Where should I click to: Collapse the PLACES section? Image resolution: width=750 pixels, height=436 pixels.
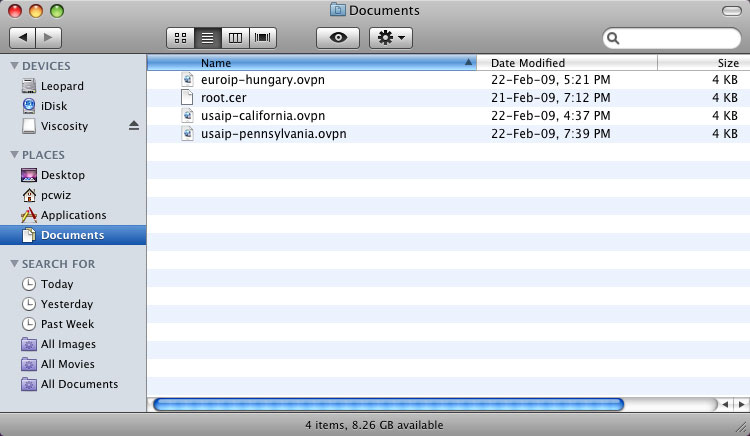tap(14, 154)
